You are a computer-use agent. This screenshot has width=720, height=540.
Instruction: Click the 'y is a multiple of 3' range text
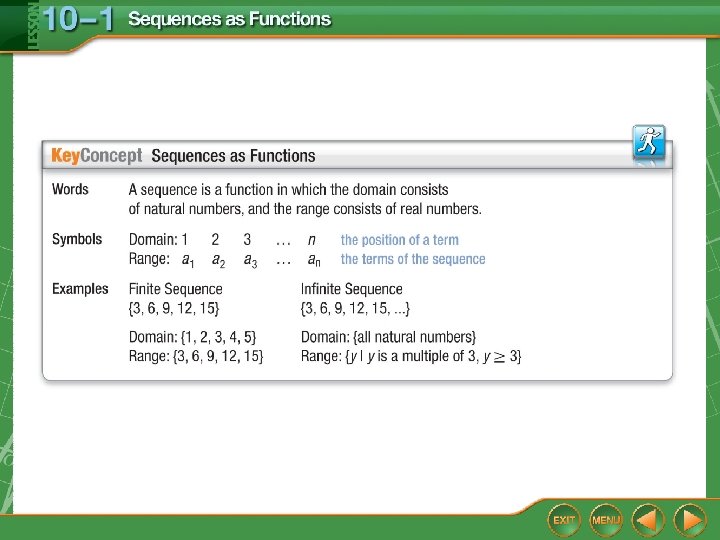(411, 356)
